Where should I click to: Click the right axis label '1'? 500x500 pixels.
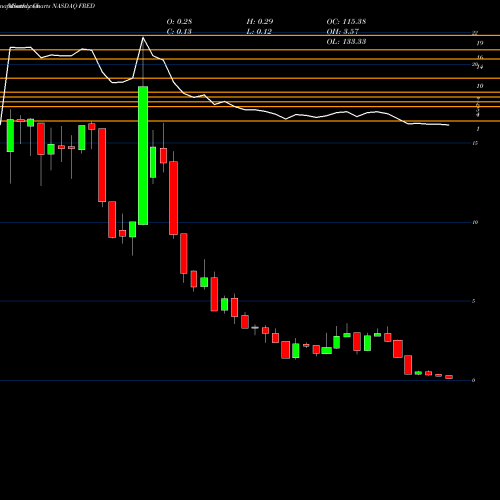point(478,129)
